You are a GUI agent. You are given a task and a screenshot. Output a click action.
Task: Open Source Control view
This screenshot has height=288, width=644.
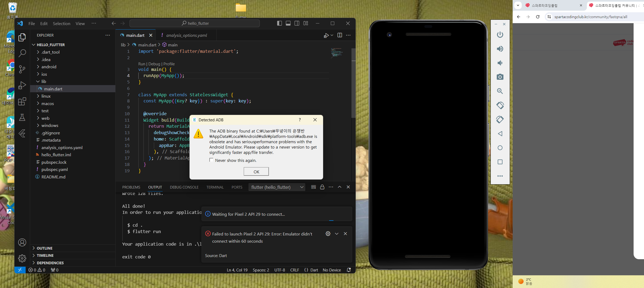[22, 69]
